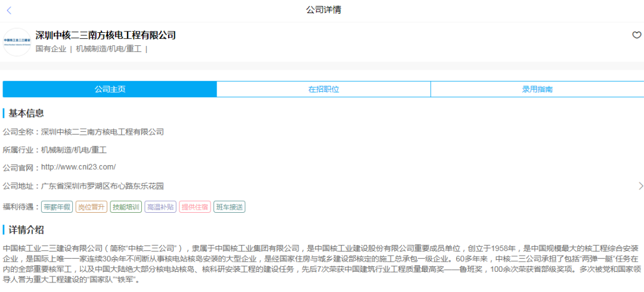The width and height of the screenshot is (644, 292).
Task: Click the 岗位晋升 benefit tag
Action: click(92, 207)
